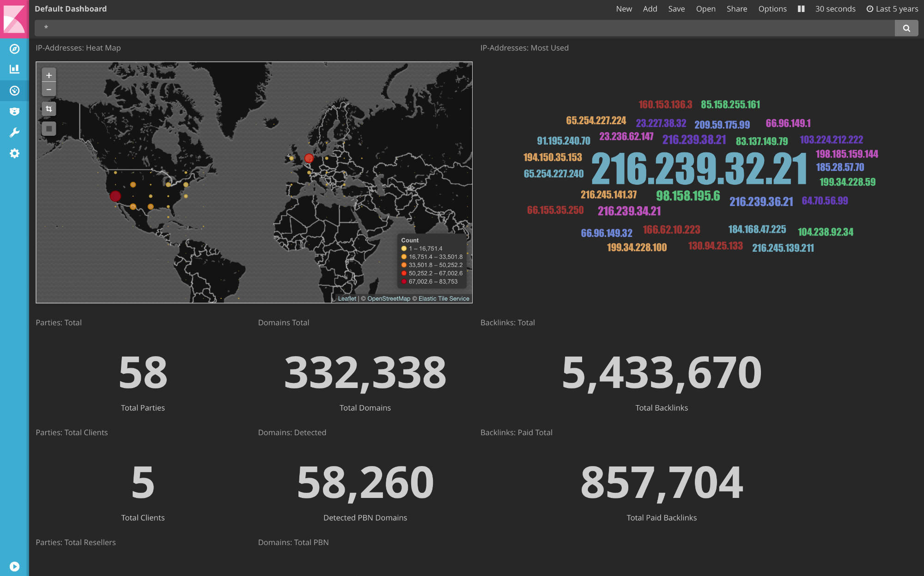Zoom out on the heat map
Viewport: 924px width, 576px height.
point(49,89)
